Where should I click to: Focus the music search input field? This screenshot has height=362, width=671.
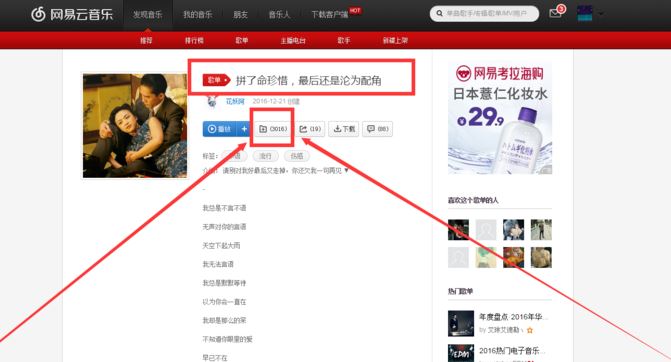coord(484,14)
